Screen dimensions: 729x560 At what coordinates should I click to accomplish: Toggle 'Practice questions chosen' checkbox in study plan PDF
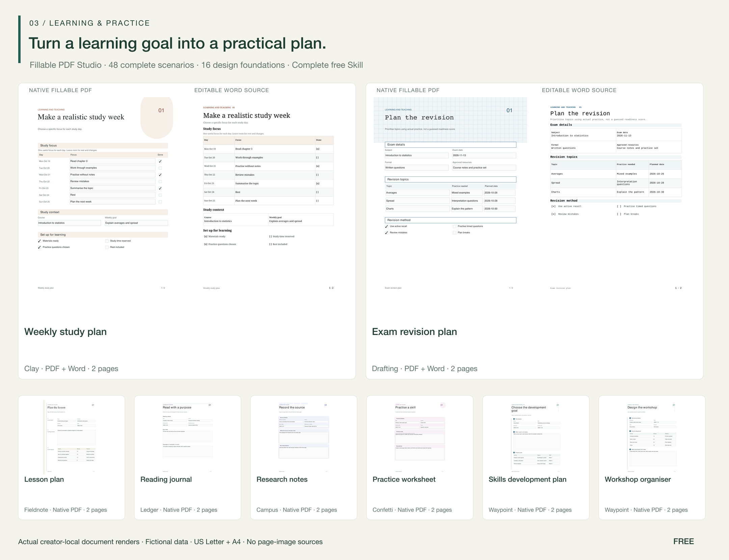(x=39, y=247)
